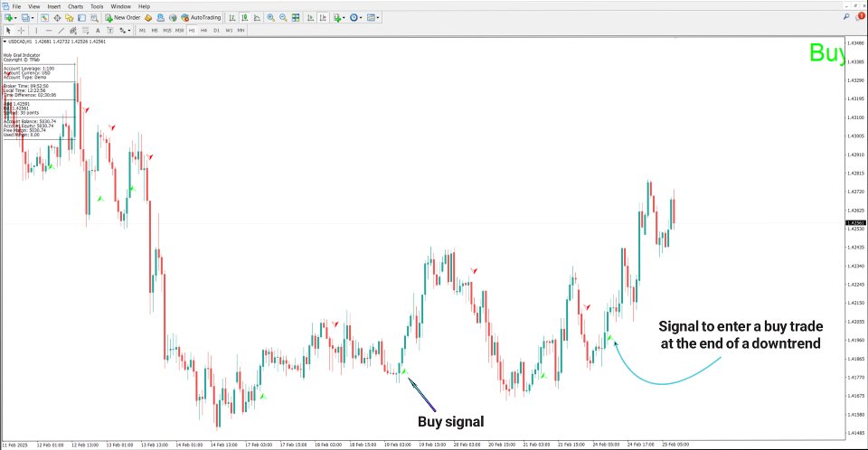Select the H1 timeframe button
This screenshot has width=868, height=450.
click(192, 31)
